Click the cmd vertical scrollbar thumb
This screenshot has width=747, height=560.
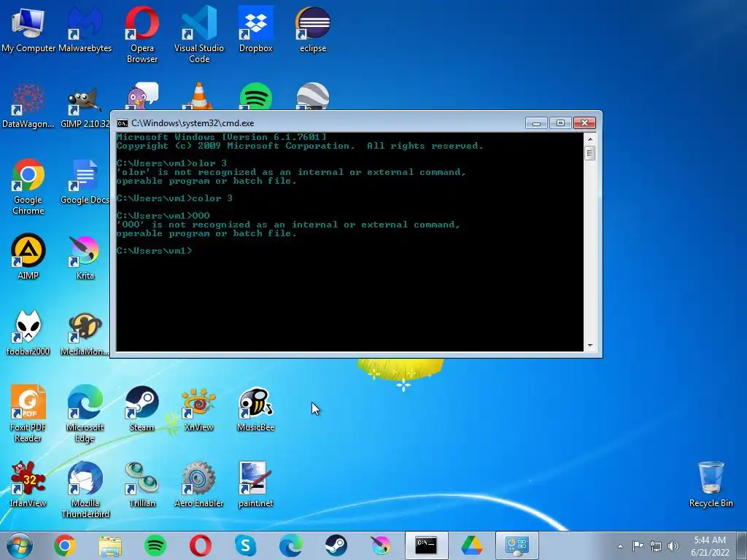589,153
